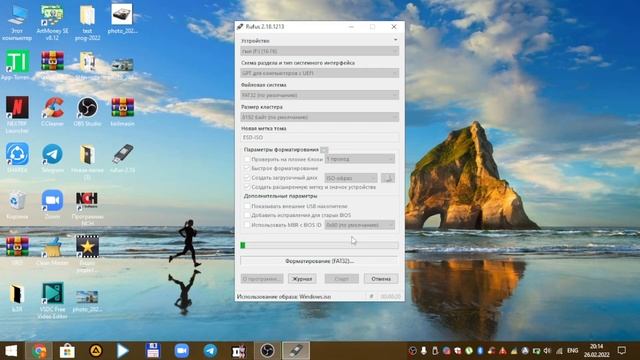The height and width of the screenshot is (360, 640).
Task: Click the Старт button in Rufus
Action: click(342, 279)
